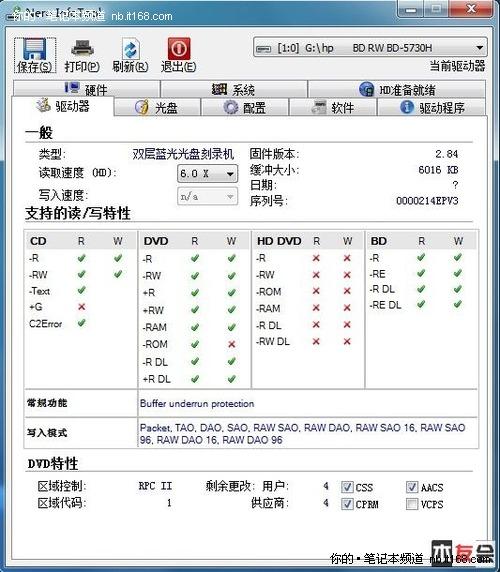Click the Buffer underrun protection text
This screenshot has width=500, height=572.
(x=197, y=403)
